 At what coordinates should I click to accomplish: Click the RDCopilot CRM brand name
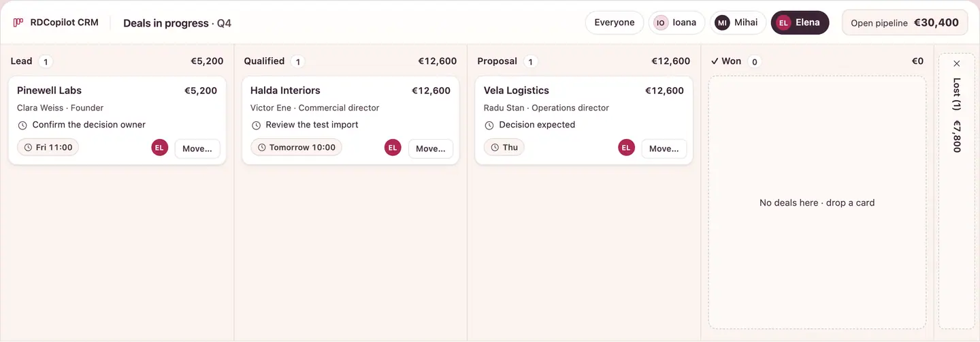click(x=65, y=22)
